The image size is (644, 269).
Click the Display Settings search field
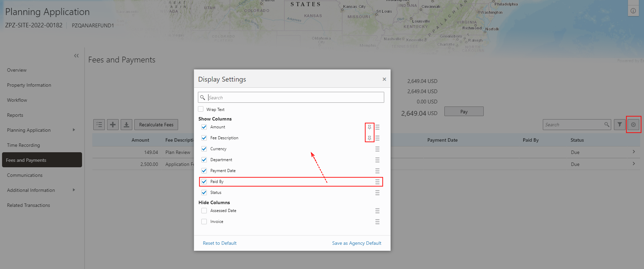pos(294,98)
